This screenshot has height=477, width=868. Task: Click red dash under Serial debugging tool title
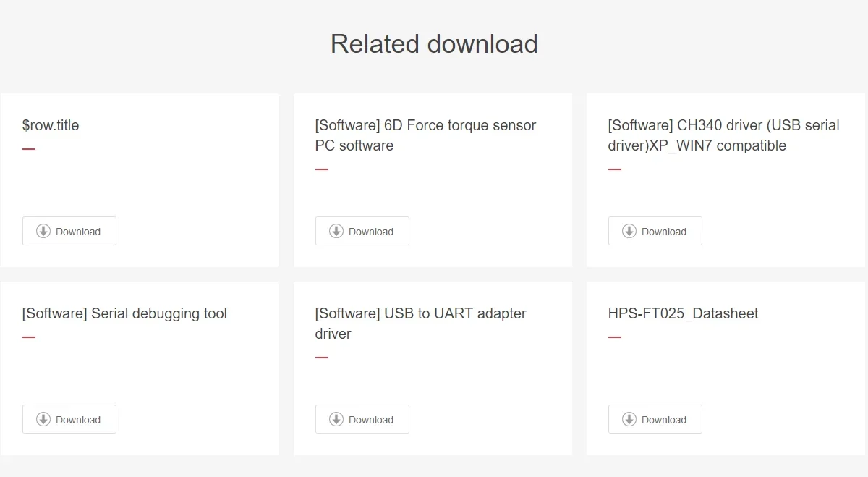pos(29,337)
